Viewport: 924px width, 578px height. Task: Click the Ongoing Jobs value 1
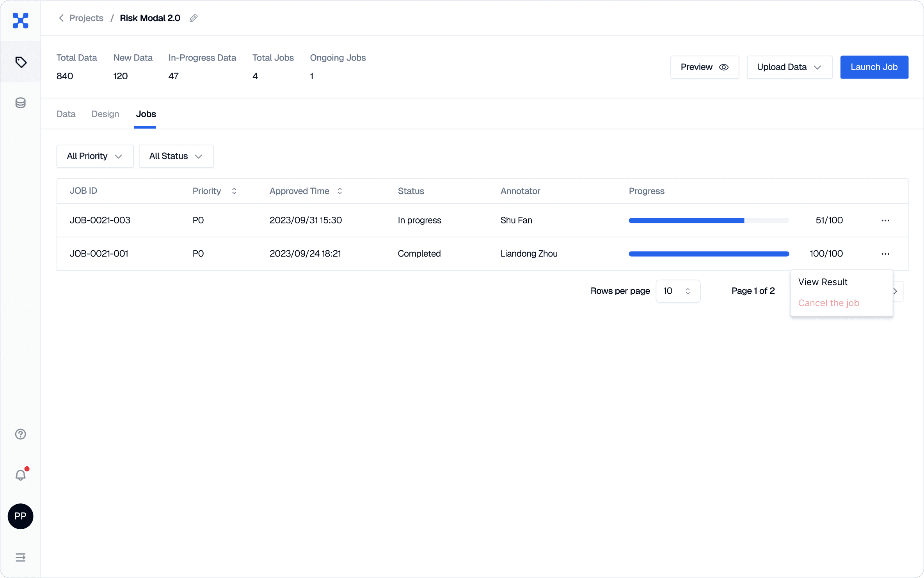[x=312, y=76]
